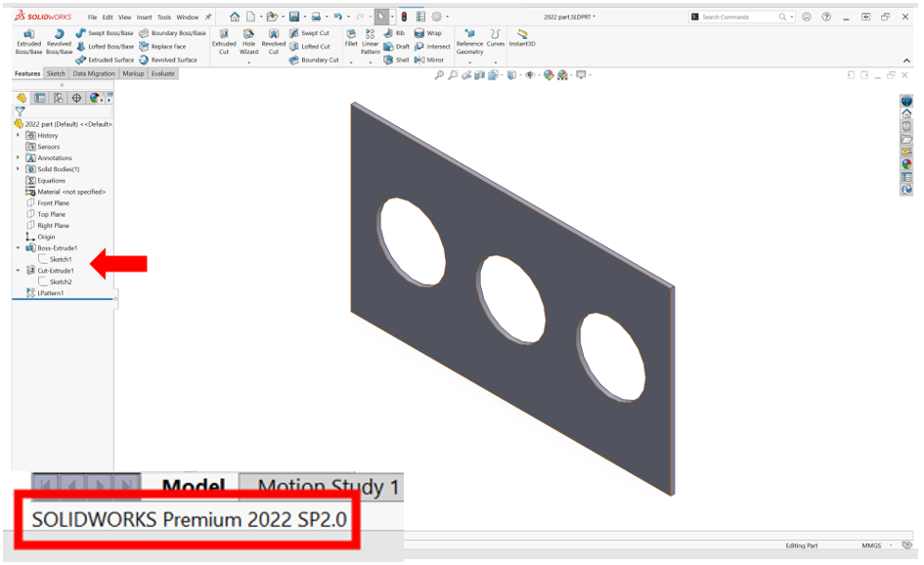924x565 pixels.
Task: Activate Revolved Surface tool
Action: (x=168, y=60)
